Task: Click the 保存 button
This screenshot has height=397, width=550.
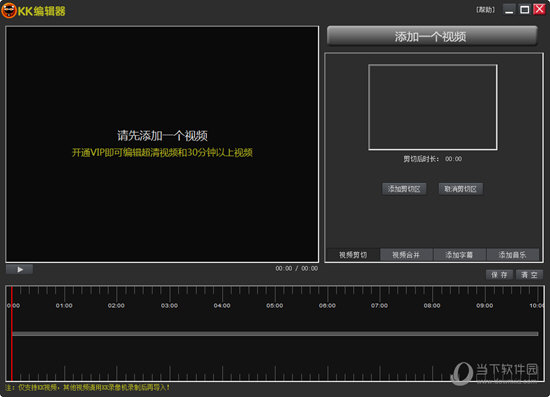Action: click(x=499, y=275)
